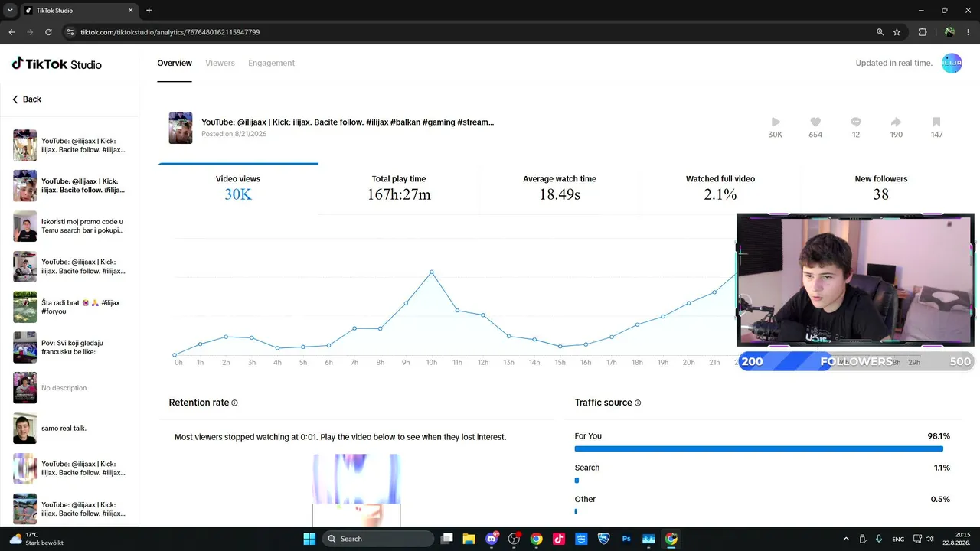Play the retention rate video preview
Viewport: 980px width, 551px height.
[x=356, y=490]
